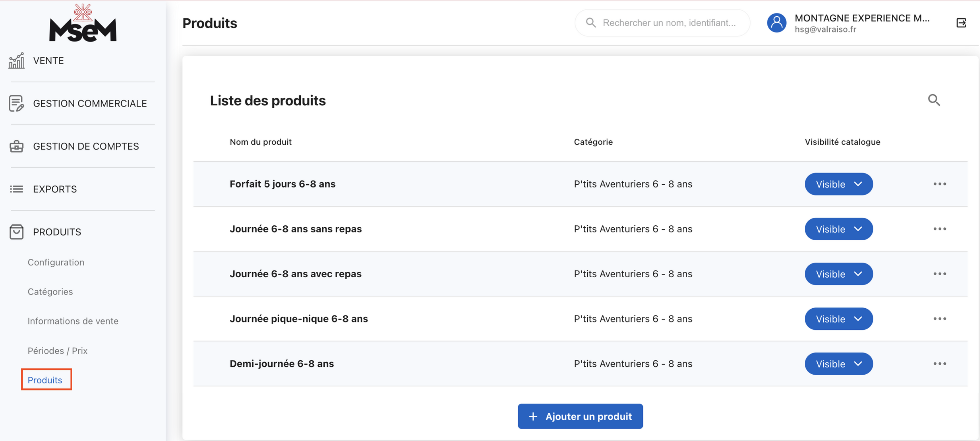Click the Gestion Commerciale document icon

pos(16,103)
